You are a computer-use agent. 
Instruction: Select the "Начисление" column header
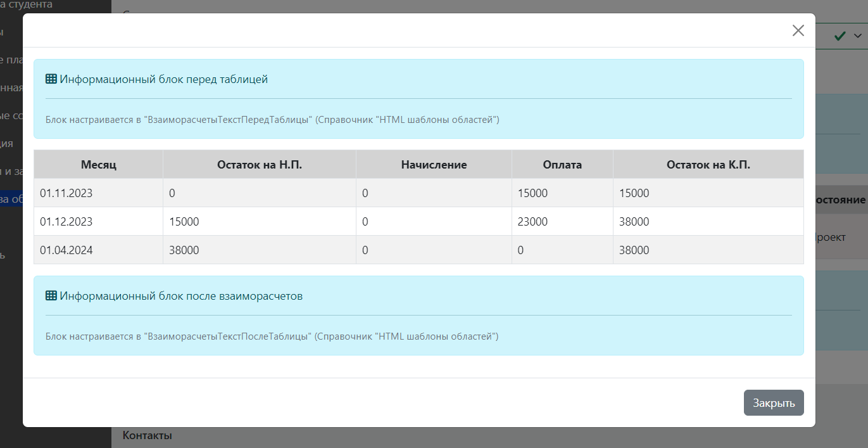pos(434,165)
